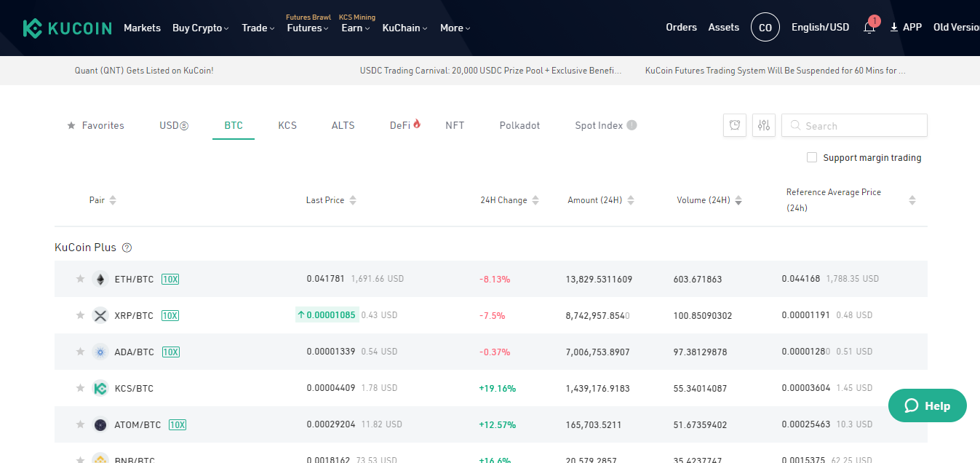The height and width of the screenshot is (463, 980).
Task: Open the notification bell icon
Action: pos(869,28)
